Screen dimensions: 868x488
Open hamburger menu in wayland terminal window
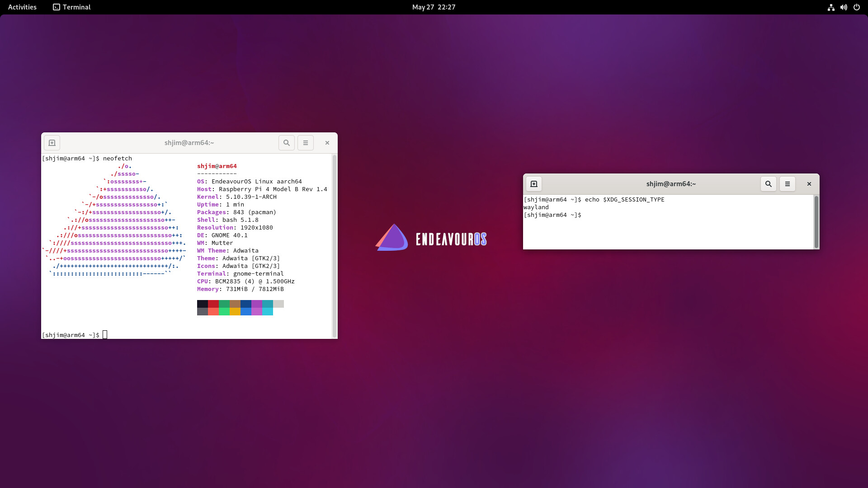coord(788,184)
